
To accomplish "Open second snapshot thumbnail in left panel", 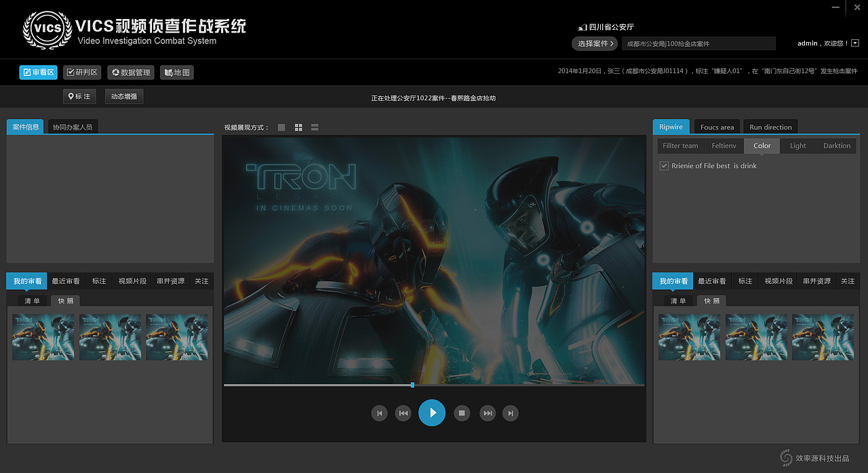I will [x=111, y=337].
